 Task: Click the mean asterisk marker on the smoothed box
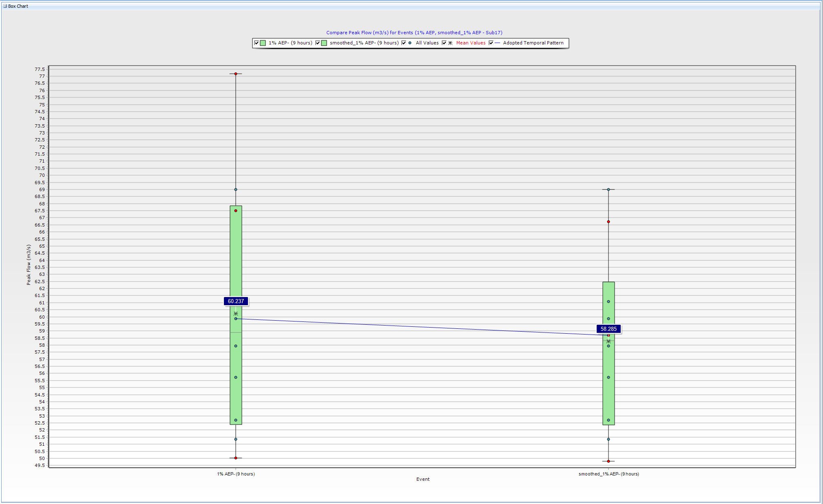pyautogui.click(x=608, y=341)
